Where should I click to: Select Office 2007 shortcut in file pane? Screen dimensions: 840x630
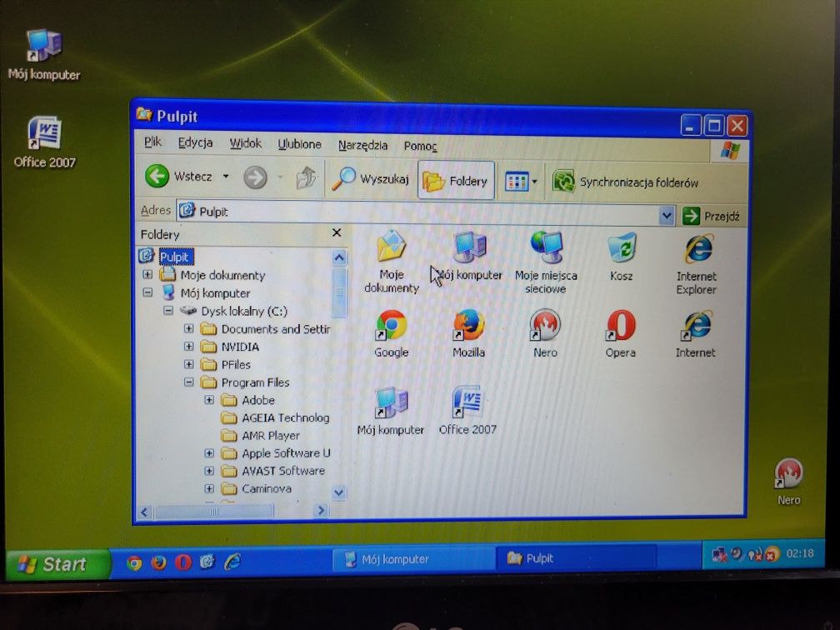click(467, 410)
